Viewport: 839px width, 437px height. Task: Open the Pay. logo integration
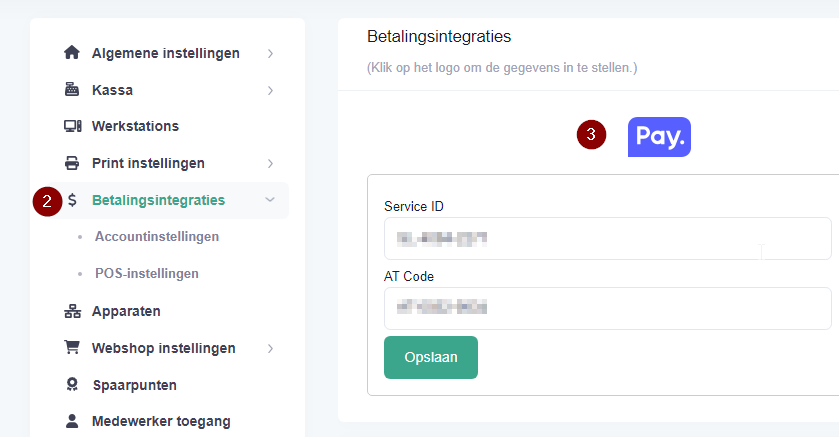coord(659,137)
